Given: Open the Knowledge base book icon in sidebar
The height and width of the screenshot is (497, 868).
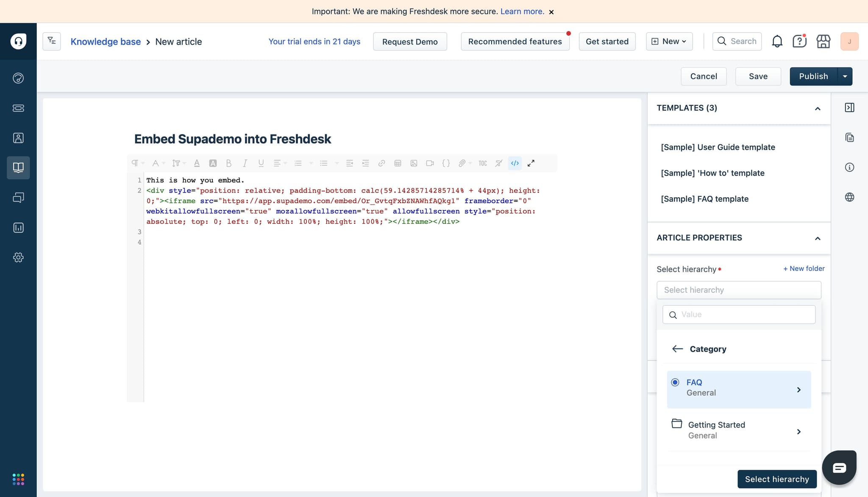Looking at the screenshot, I should point(18,168).
